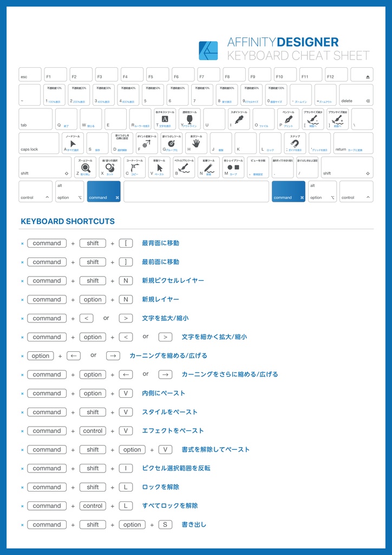Click the 1 key labeled 不透明度10%
The width and height of the screenshot is (392, 555).
point(54,95)
